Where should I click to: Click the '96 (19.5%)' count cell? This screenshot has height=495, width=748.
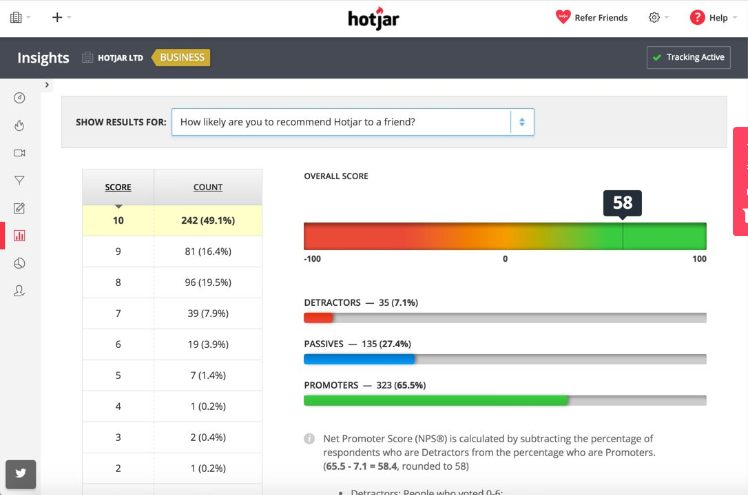pos(208,282)
